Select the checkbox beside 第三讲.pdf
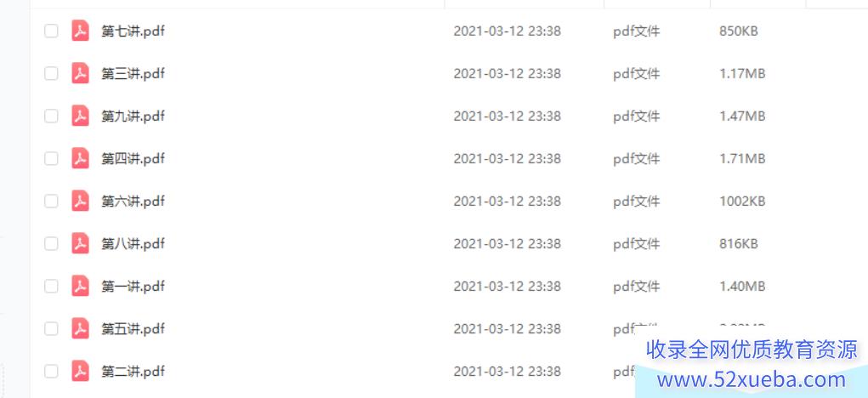 click(x=51, y=73)
